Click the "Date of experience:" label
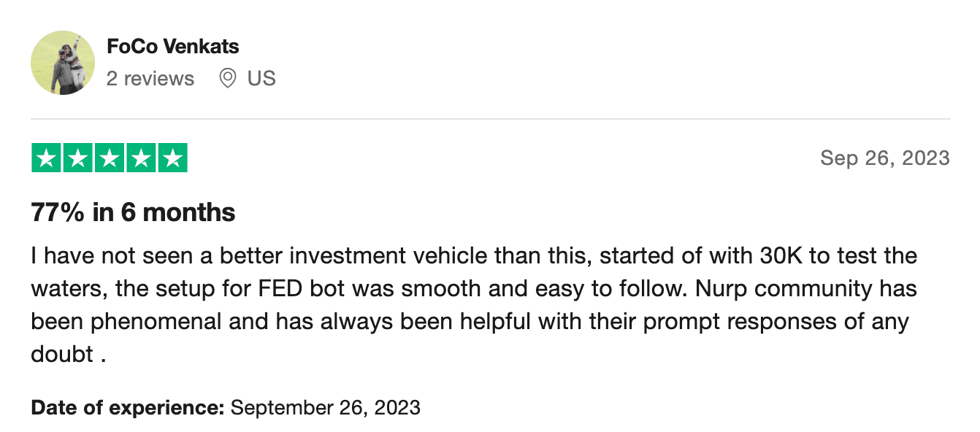Viewport: 980px width, 432px height. (128, 406)
